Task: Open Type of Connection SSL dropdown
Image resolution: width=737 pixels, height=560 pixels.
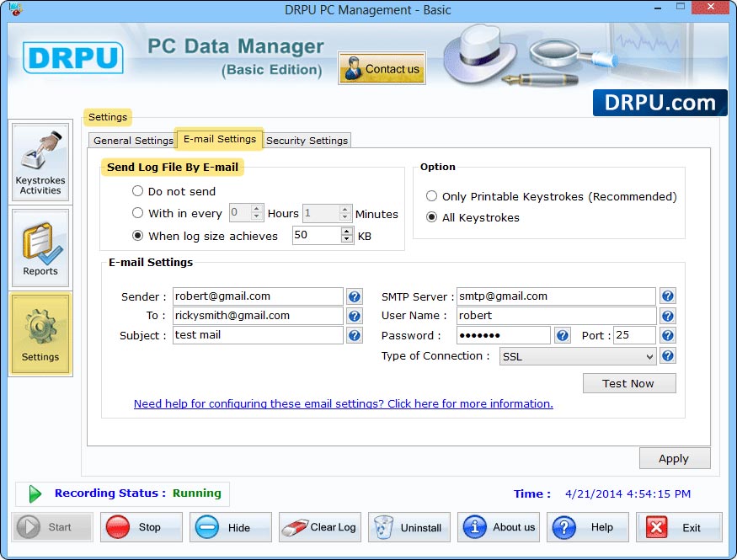Action: pos(578,356)
